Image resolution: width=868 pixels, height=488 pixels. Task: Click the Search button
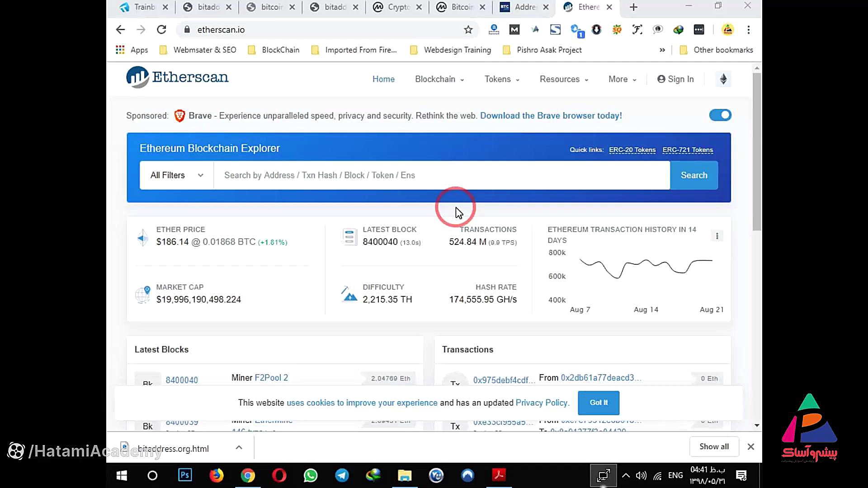694,175
